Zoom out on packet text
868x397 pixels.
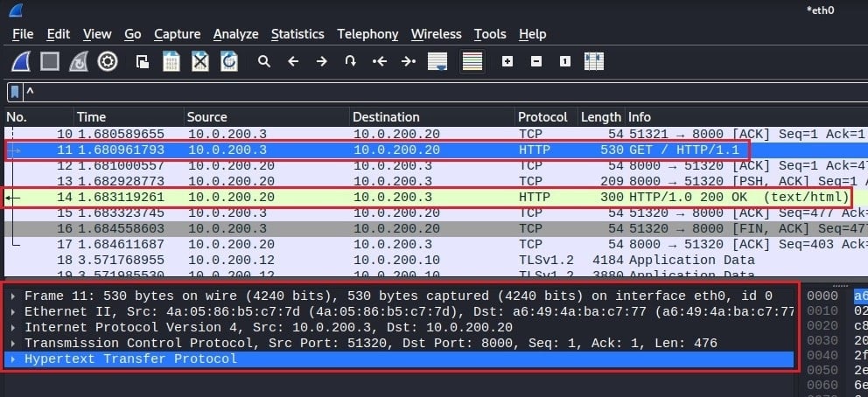(x=535, y=61)
